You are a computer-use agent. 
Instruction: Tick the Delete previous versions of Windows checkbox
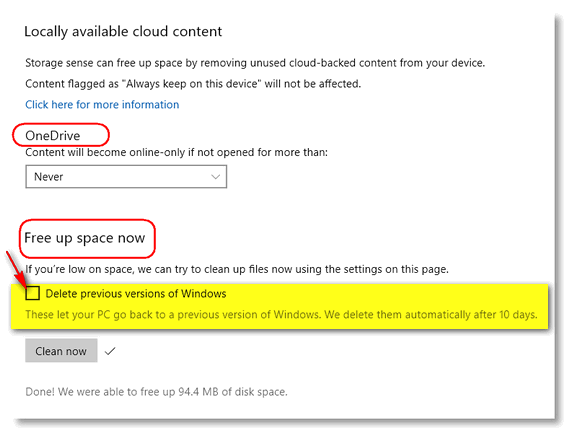33,293
